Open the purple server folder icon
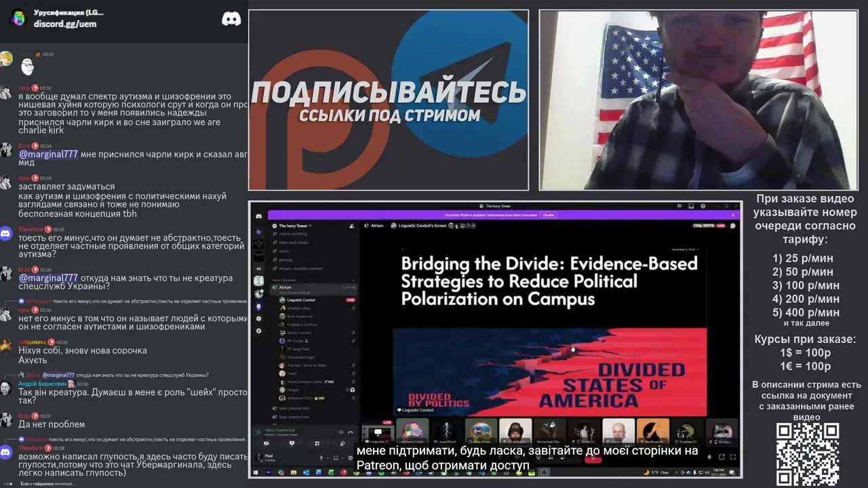The image size is (868, 488). pos(258,232)
